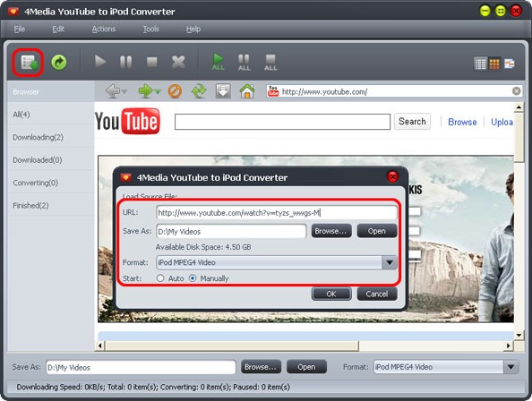The height and width of the screenshot is (401, 532).
Task: Click the Stop ALL icon
Action: 270,63
